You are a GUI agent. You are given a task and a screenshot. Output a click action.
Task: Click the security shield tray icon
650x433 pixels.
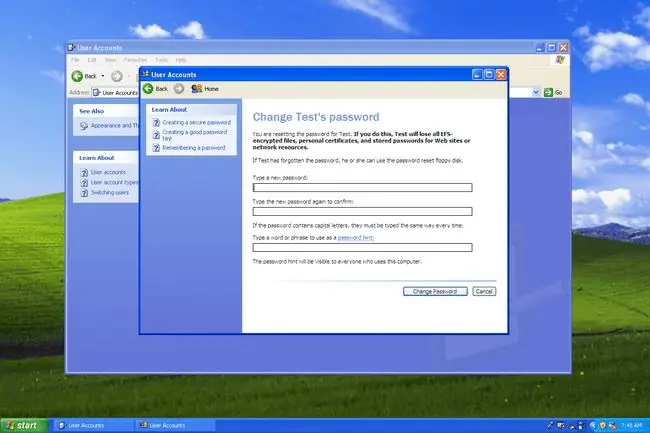coord(603,425)
